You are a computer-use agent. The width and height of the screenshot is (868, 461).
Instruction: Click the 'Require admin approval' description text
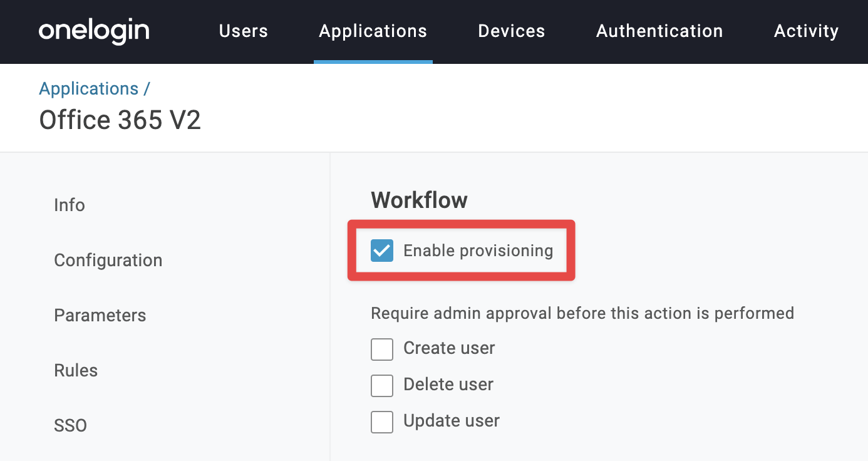tap(582, 313)
